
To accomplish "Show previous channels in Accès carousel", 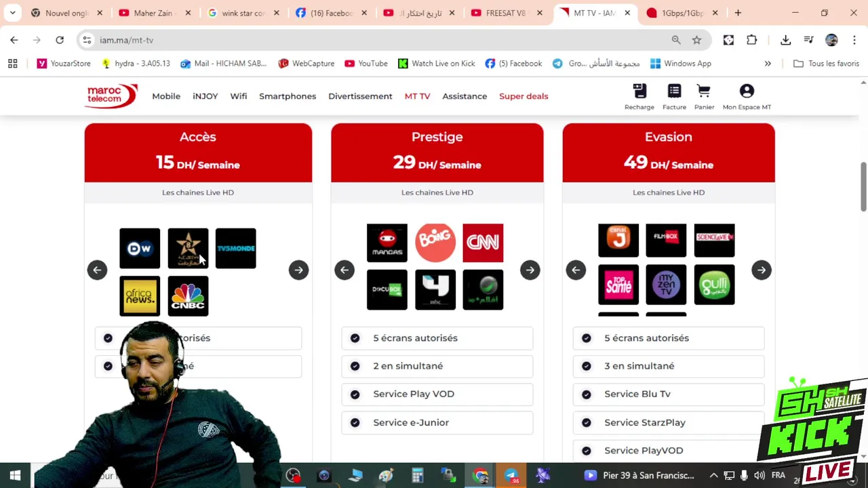I will pos(97,270).
